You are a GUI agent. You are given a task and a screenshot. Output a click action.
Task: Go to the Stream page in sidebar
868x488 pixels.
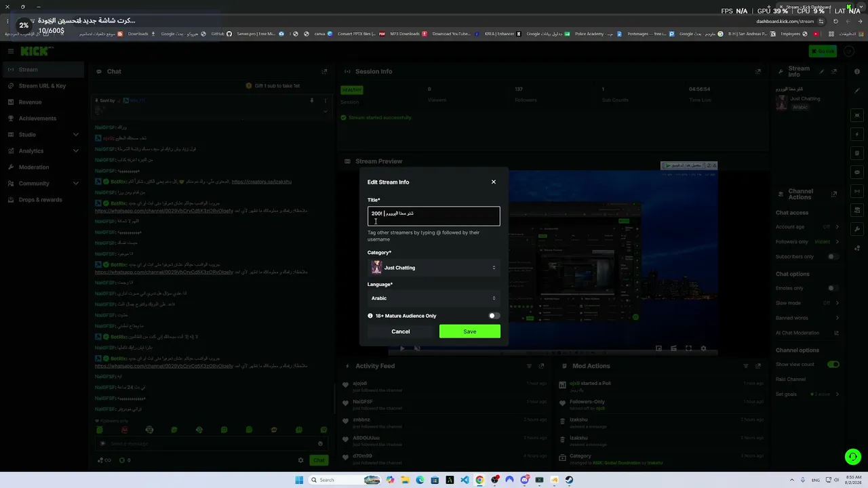[42, 70]
